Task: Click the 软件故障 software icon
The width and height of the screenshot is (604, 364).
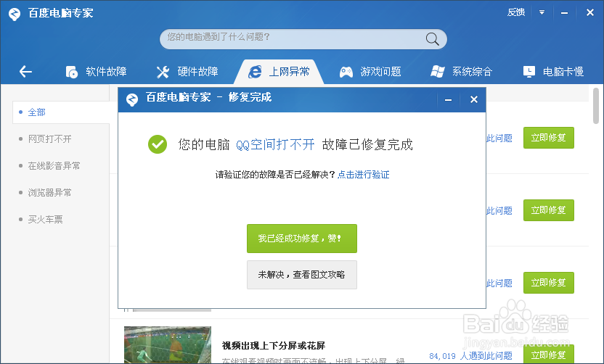Action: point(72,72)
